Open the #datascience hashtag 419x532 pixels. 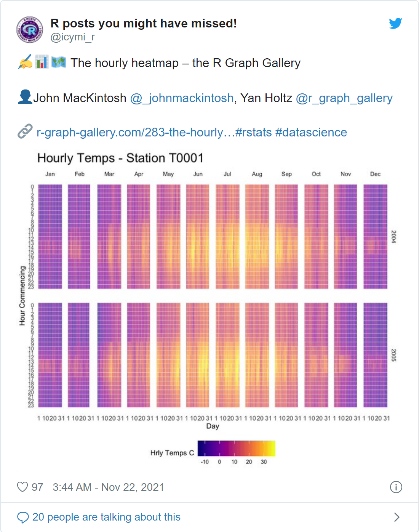[311, 133]
